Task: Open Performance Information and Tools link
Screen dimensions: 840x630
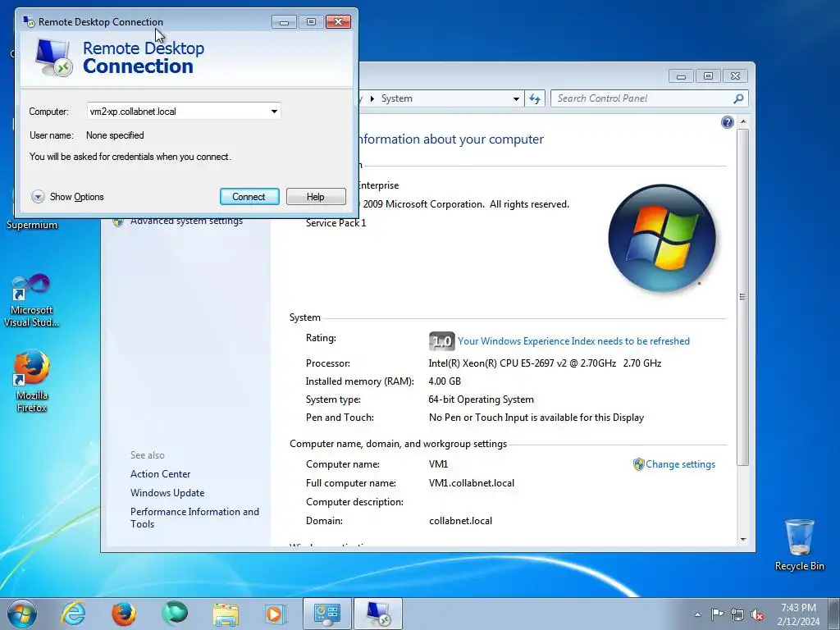Action: pos(194,518)
